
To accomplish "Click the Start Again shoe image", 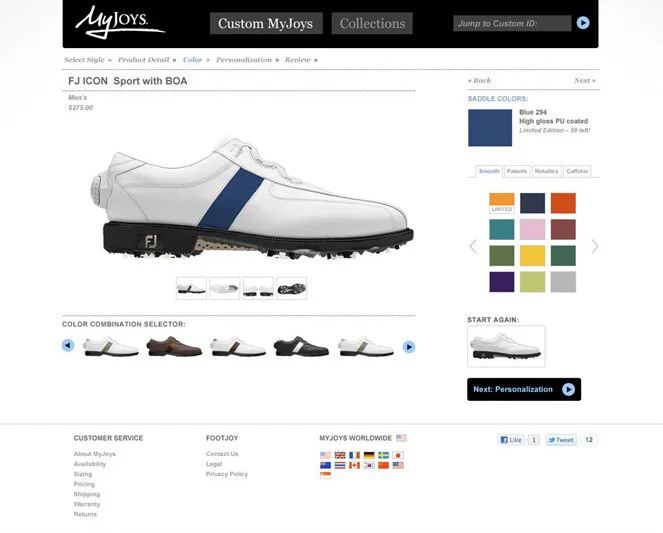I will pyautogui.click(x=506, y=346).
